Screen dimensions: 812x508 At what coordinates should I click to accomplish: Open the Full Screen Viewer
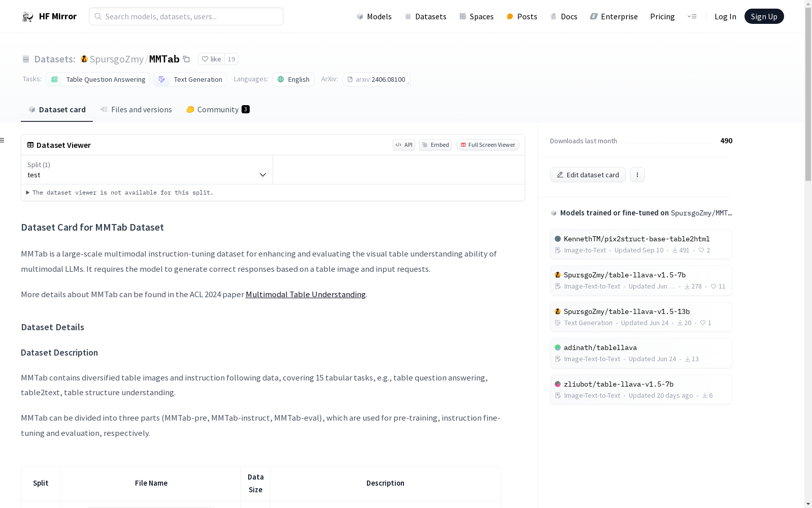pos(487,145)
